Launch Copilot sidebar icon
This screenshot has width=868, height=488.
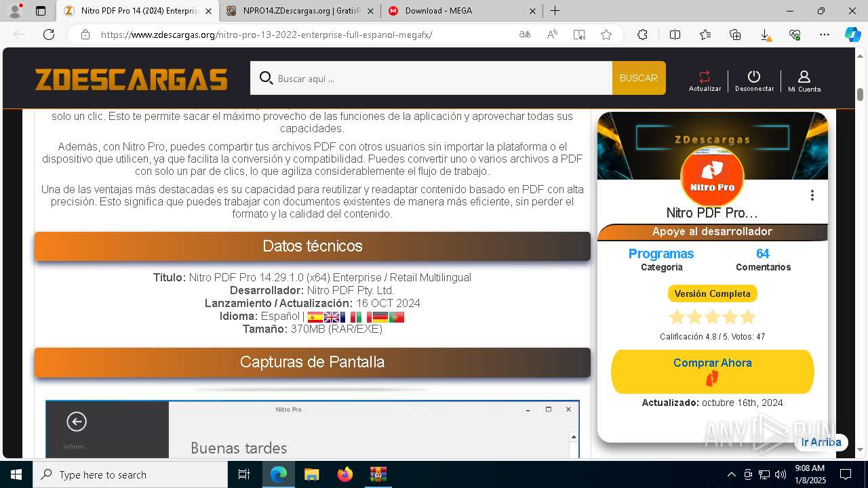point(852,35)
